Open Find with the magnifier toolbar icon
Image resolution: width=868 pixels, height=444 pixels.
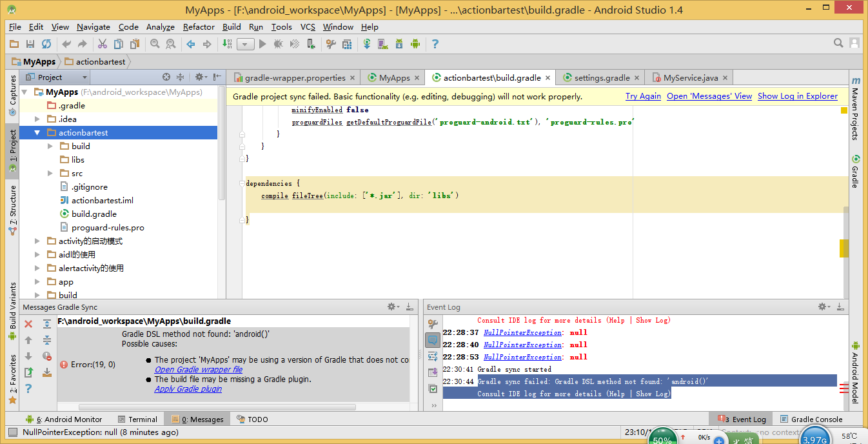coord(155,44)
